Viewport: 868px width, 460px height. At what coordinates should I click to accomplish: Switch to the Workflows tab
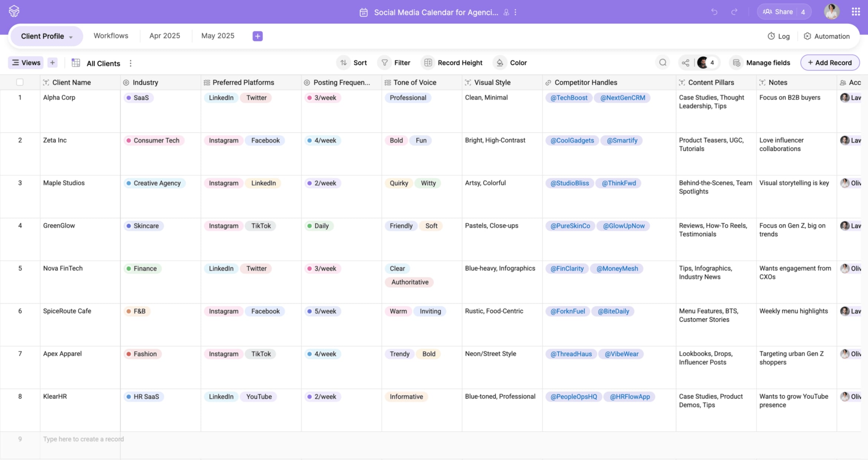[x=111, y=36]
